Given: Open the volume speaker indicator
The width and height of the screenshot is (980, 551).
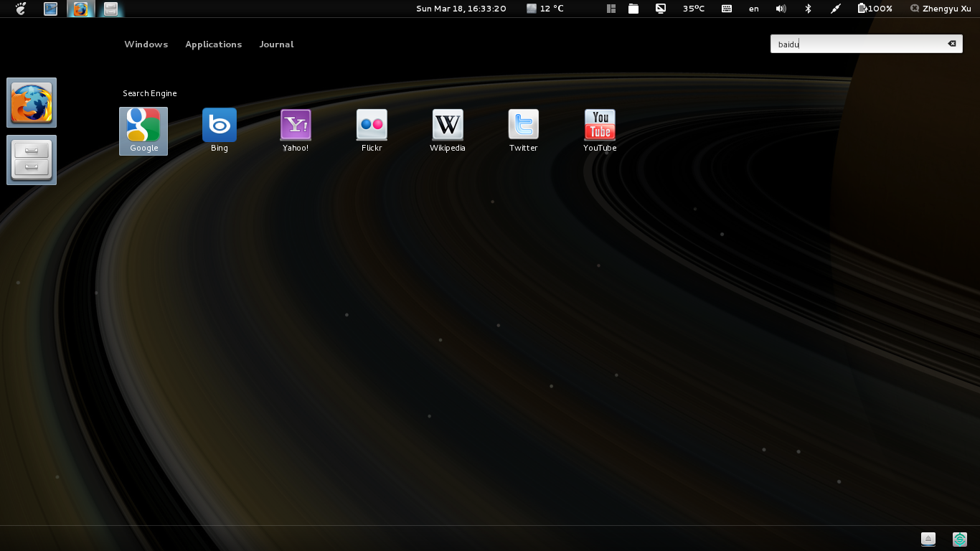Looking at the screenshot, I should click(781, 9).
